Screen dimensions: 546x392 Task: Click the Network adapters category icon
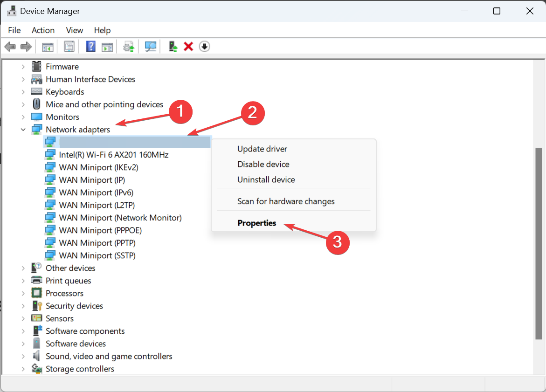coord(36,130)
